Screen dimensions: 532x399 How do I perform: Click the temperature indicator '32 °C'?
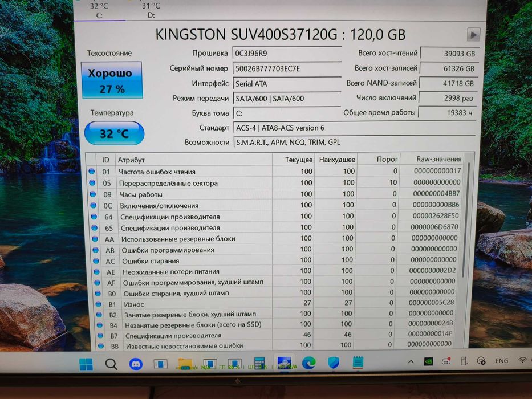point(114,133)
